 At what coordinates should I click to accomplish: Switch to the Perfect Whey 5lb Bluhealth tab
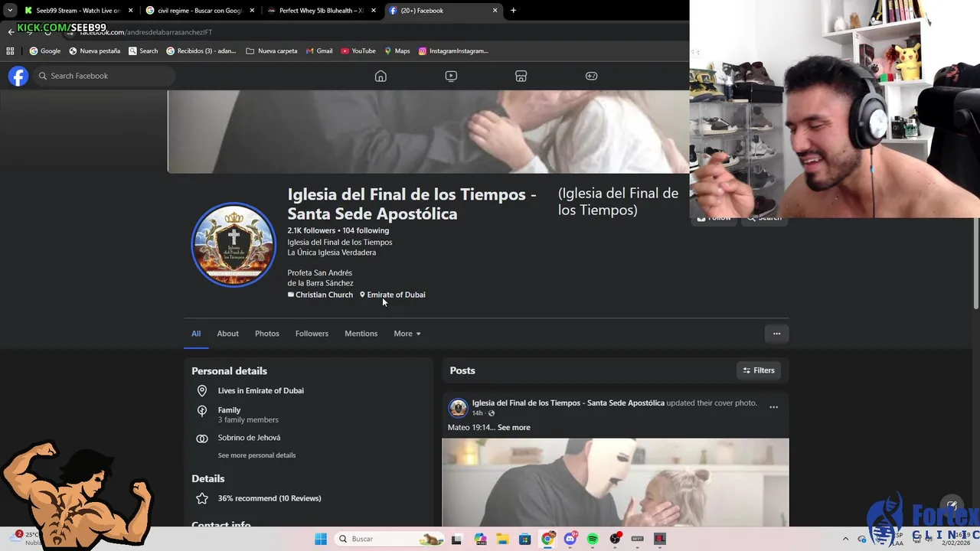321,11
